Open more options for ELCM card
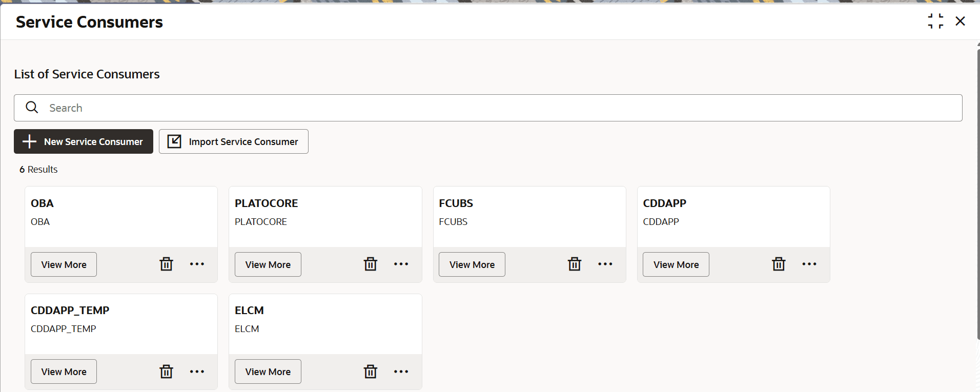 [401, 372]
